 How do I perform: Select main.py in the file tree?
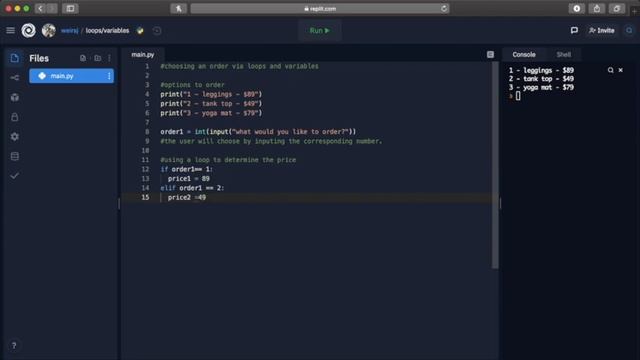[71, 76]
